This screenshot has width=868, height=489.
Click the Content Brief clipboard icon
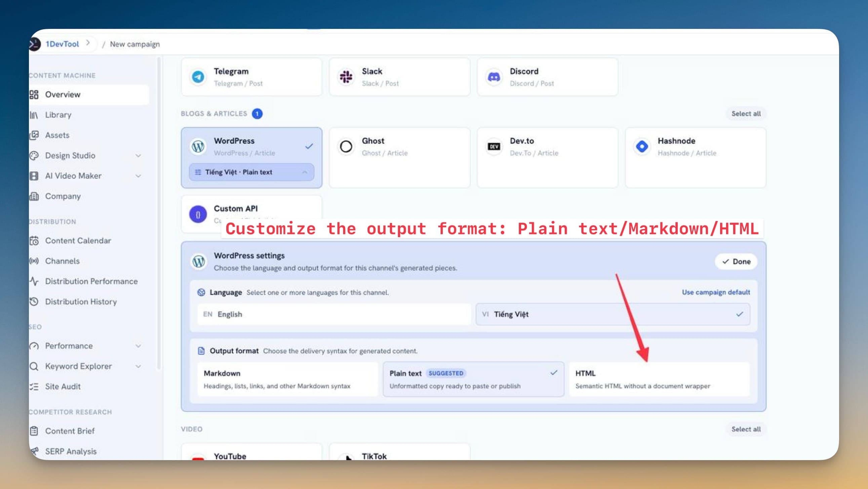pyautogui.click(x=34, y=431)
